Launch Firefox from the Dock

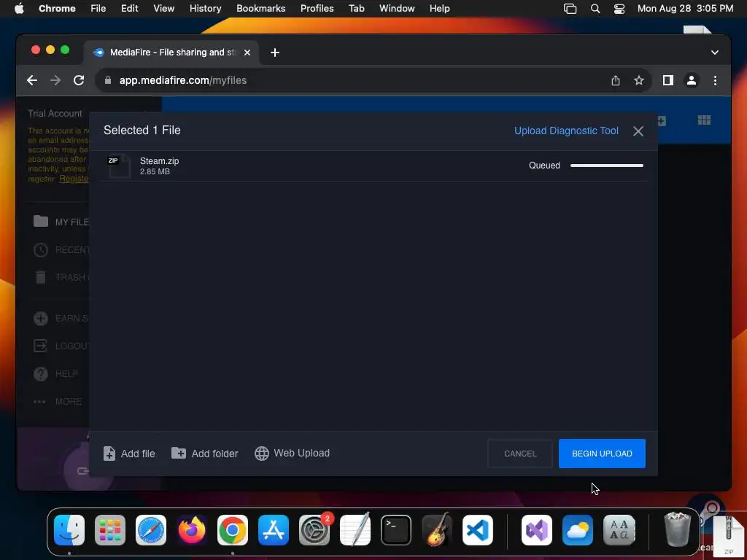(192, 530)
